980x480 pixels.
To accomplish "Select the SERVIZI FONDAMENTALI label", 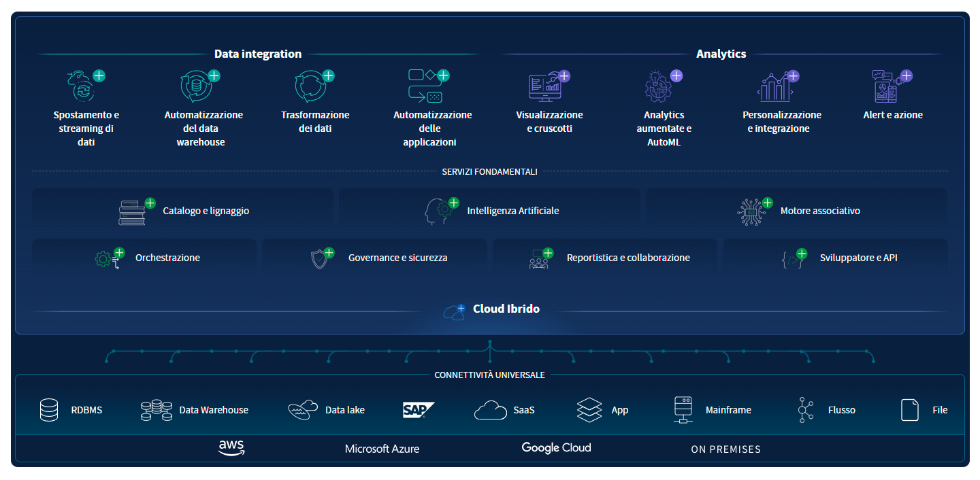I will (x=489, y=172).
